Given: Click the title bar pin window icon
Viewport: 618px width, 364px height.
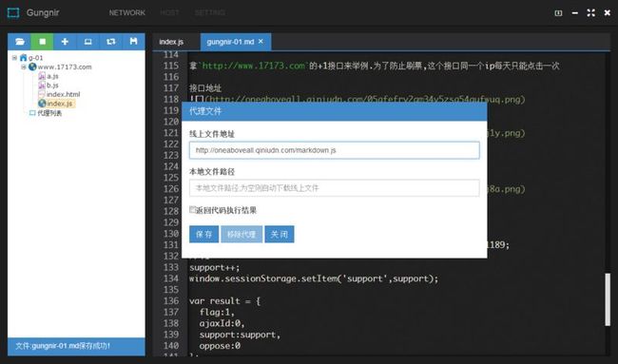Looking at the screenshot, I should (558, 13).
